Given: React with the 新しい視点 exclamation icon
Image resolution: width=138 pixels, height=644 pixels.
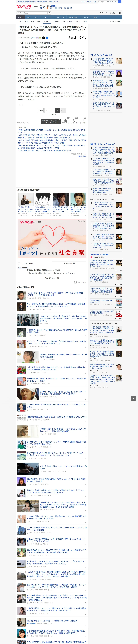Looking at the screenshot, I should (83, 121).
